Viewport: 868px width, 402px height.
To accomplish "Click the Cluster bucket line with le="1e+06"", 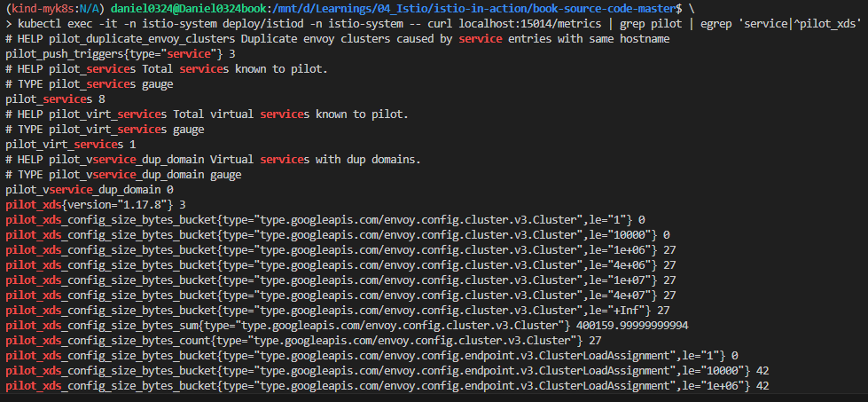I will pos(340,250).
